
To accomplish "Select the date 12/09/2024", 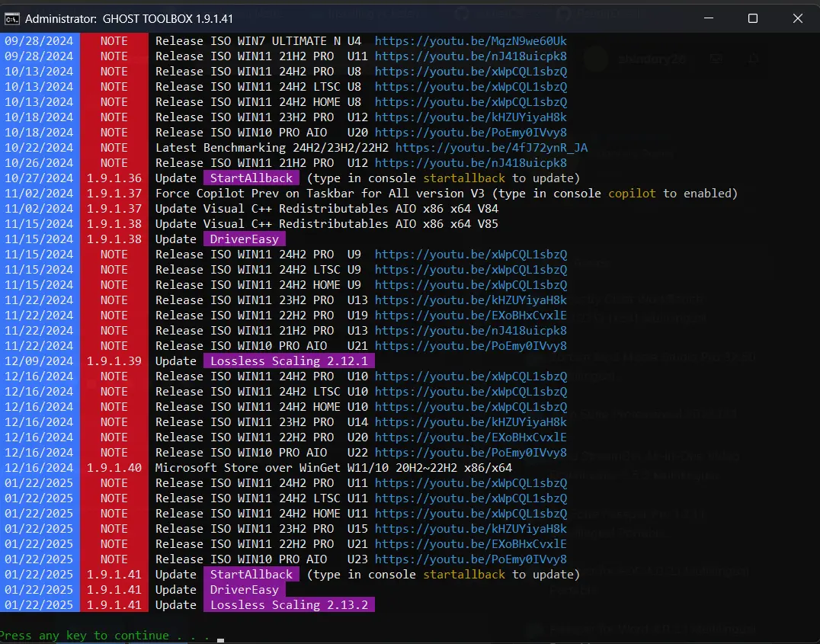I will [x=39, y=361].
